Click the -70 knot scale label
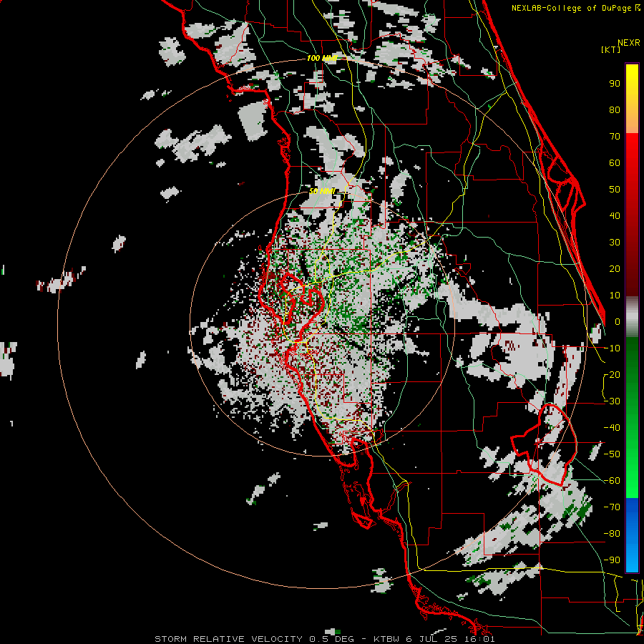644x644 pixels. [x=612, y=507]
